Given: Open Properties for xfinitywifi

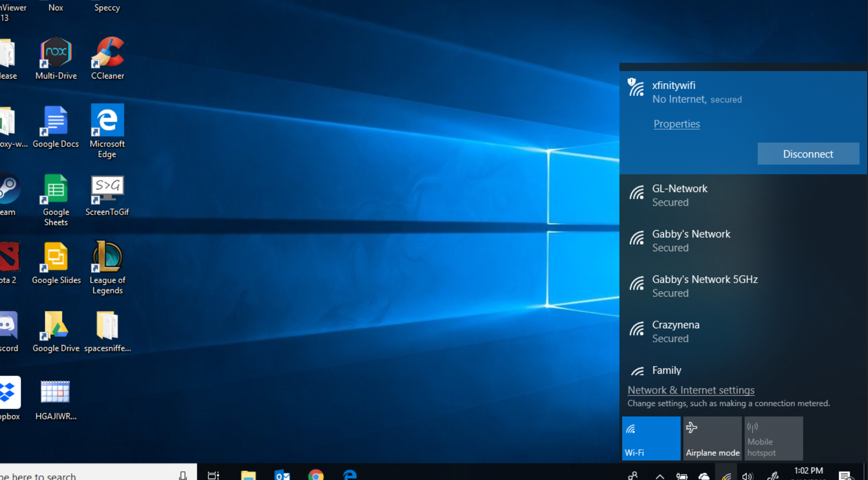Looking at the screenshot, I should point(677,124).
